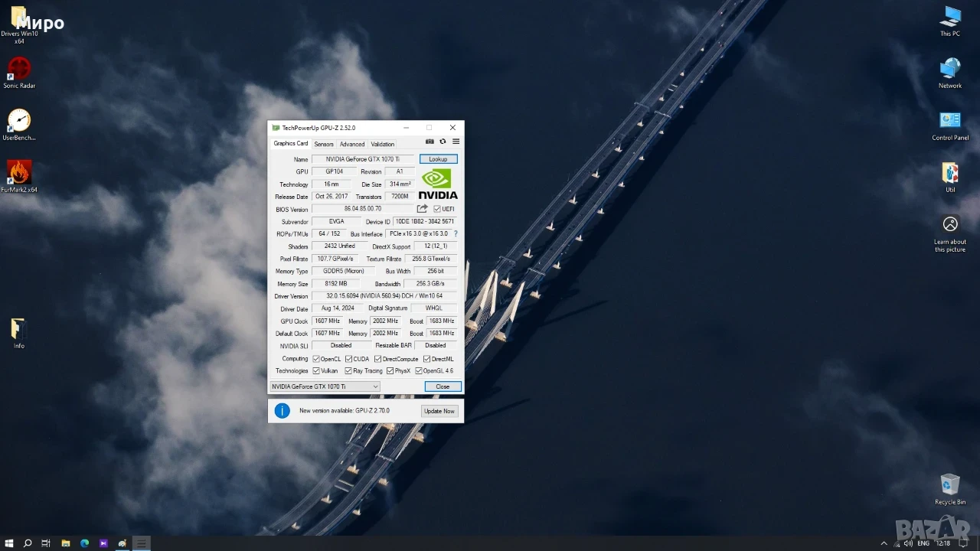Open the Sonic Radar desktop shortcut
This screenshot has height=551, width=980.
point(19,73)
